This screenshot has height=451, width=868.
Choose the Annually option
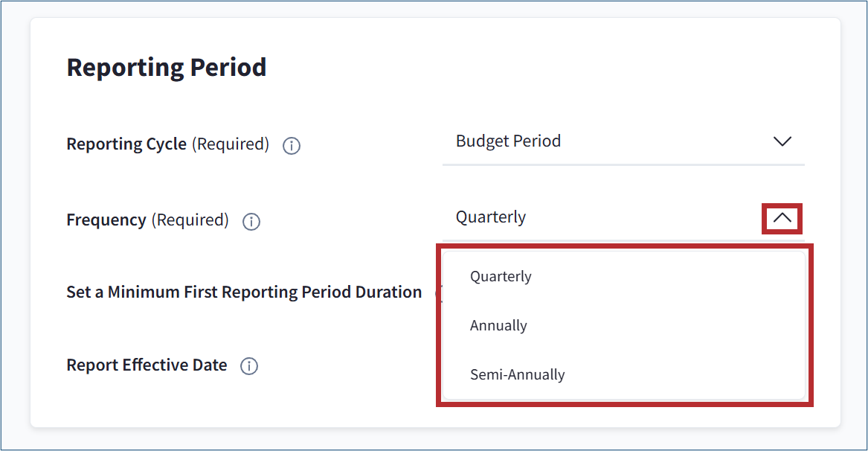tap(498, 325)
